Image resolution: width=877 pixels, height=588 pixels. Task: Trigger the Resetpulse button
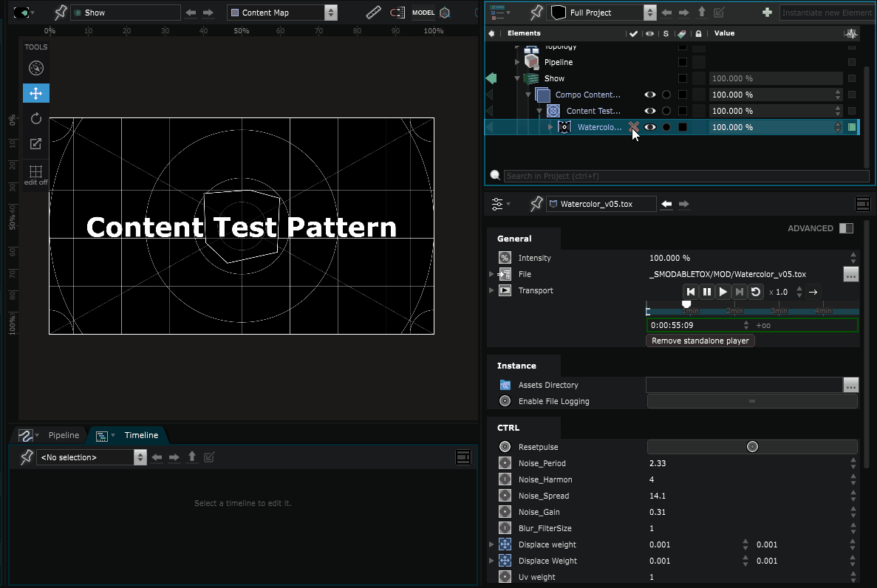[x=751, y=446]
